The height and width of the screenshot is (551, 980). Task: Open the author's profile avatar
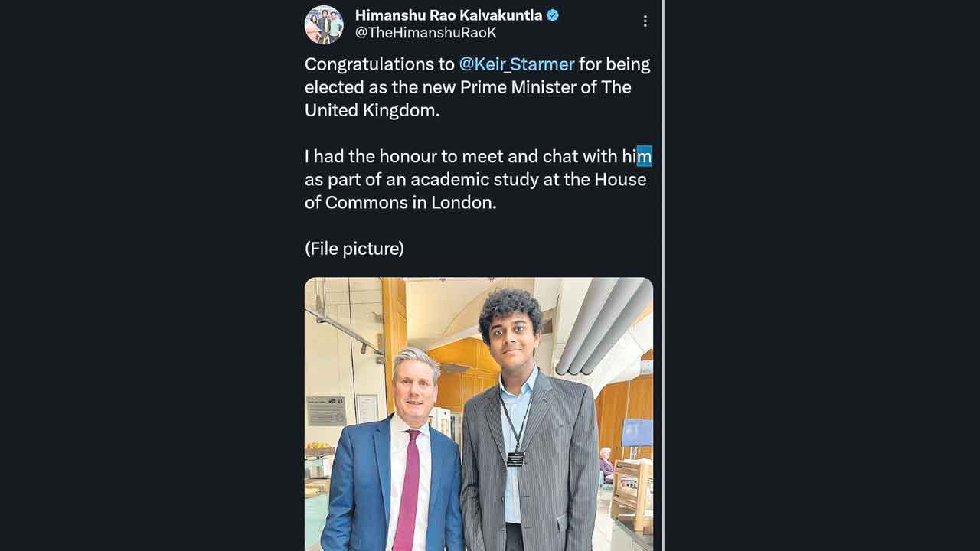point(324,24)
